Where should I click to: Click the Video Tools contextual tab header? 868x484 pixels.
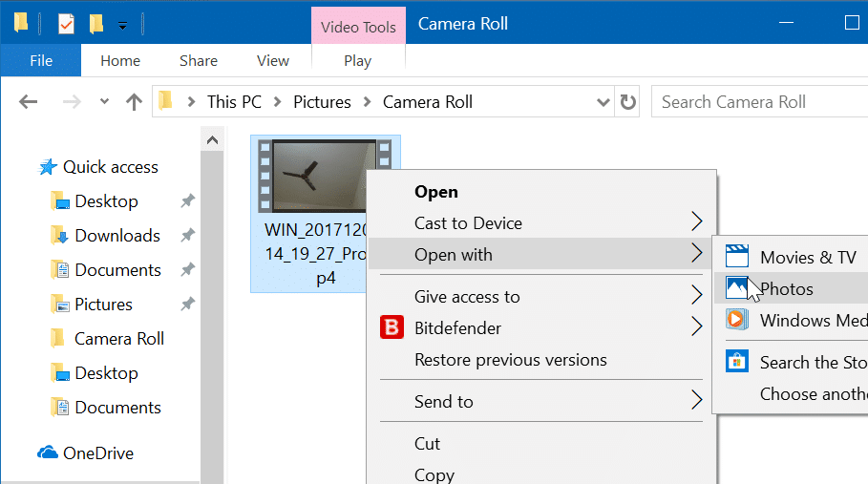358,26
